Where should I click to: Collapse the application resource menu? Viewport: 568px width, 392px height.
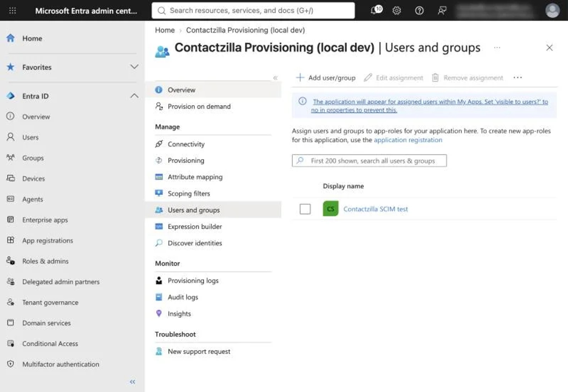(275, 78)
